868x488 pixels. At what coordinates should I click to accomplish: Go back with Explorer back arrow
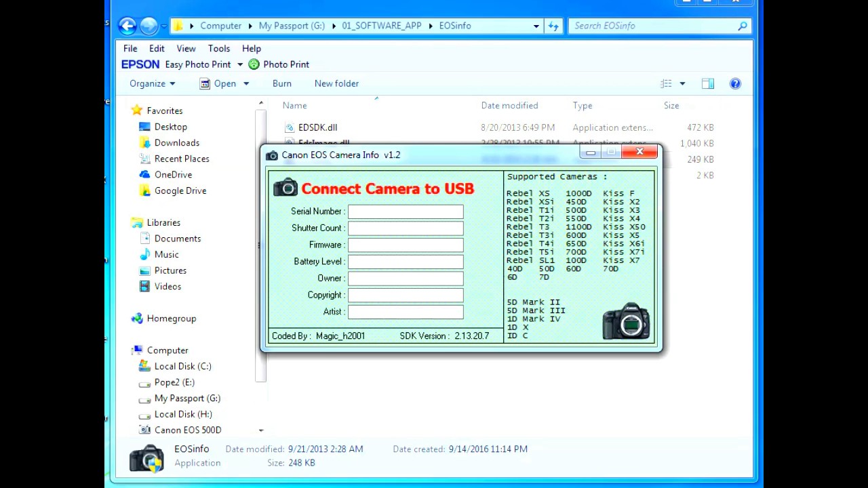(x=127, y=26)
